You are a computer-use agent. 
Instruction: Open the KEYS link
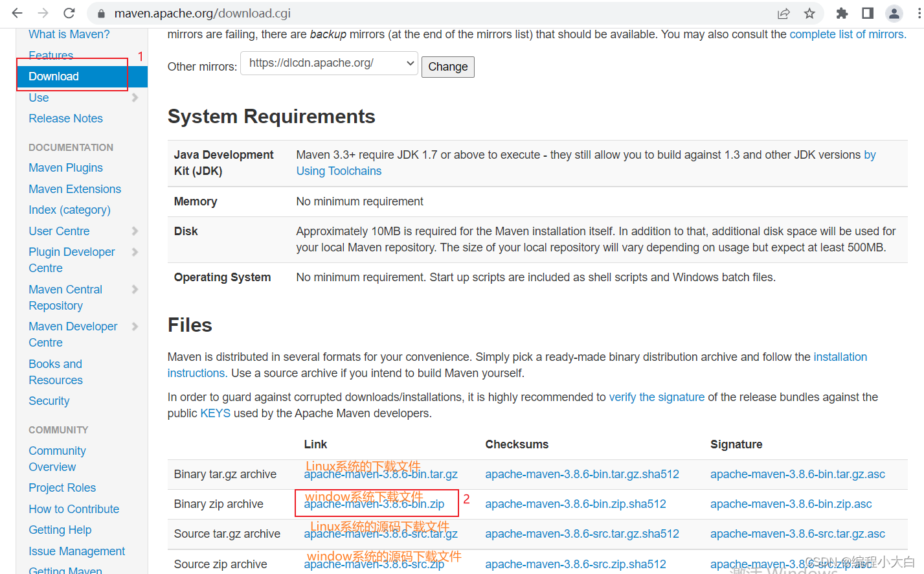[216, 413]
